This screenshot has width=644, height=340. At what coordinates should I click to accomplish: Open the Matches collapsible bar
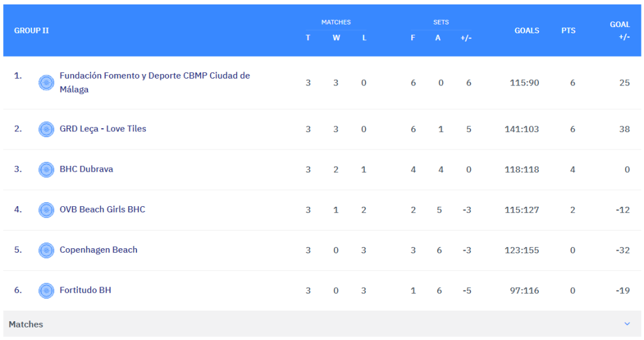pos(314,324)
